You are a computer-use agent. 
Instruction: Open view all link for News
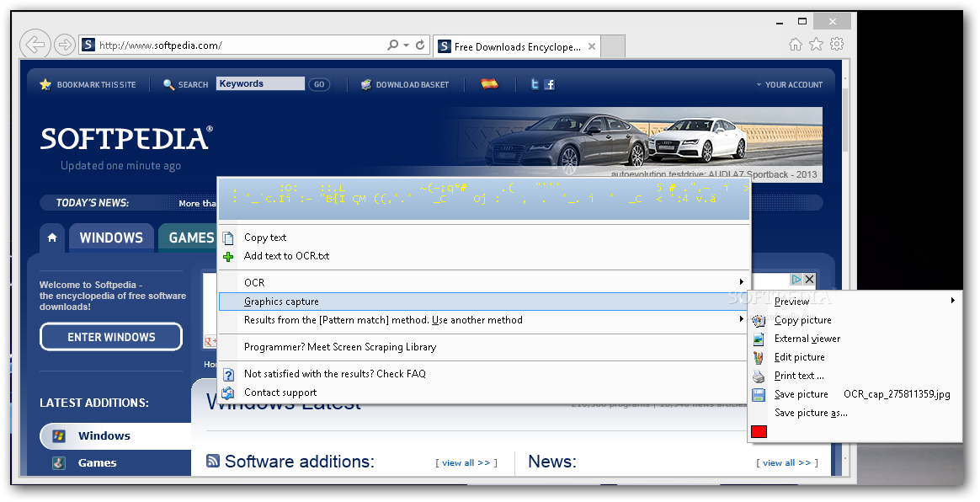coord(787,462)
